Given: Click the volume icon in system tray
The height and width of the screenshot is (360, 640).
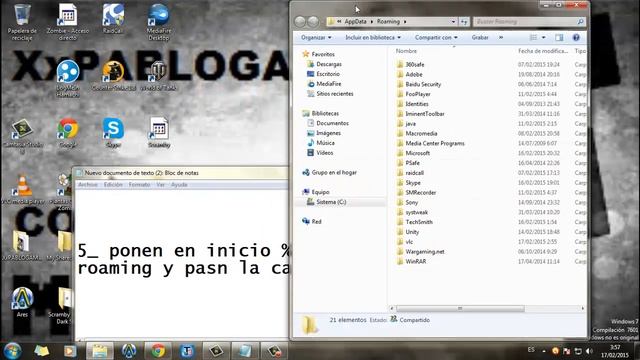Looking at the screenshot, I should pyautogui.click(x=589, y=351).
